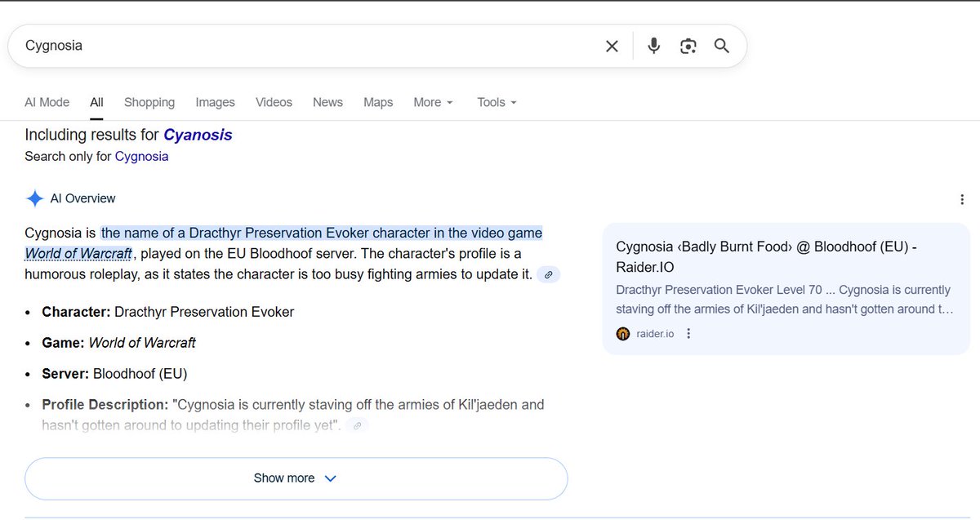This screenshot has width=980, height=520.
Task: Click the Raider.IO result snippet text
Action: tap(784, 300)
